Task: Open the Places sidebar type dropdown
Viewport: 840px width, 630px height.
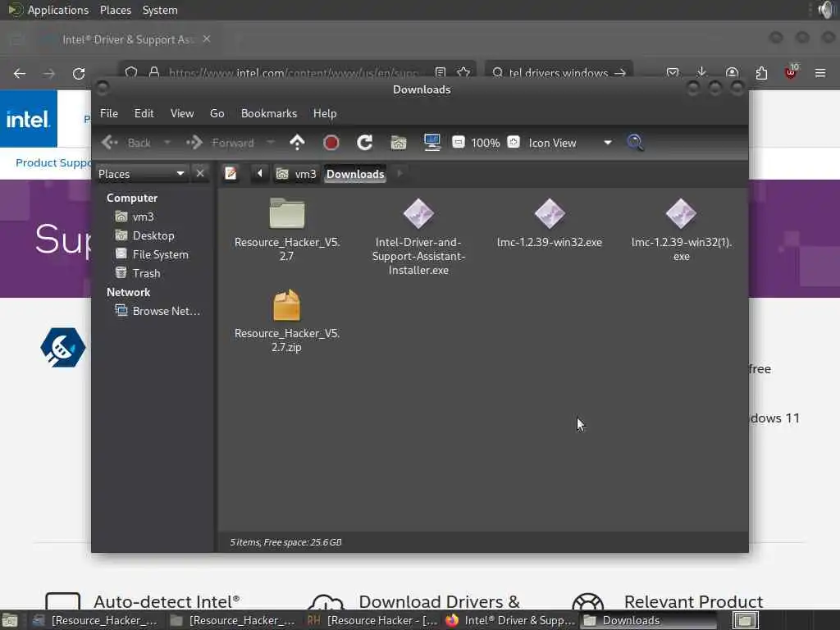Action: (141, 174)
